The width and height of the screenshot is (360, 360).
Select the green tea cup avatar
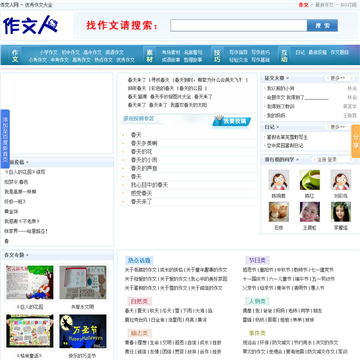coord(310,180)
